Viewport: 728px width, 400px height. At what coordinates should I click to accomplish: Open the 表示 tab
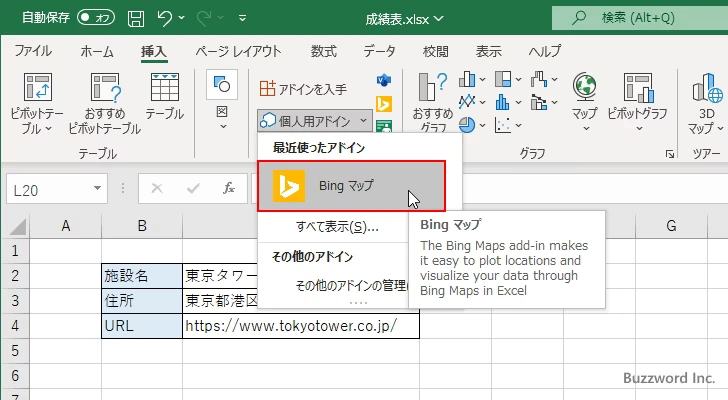488,51
